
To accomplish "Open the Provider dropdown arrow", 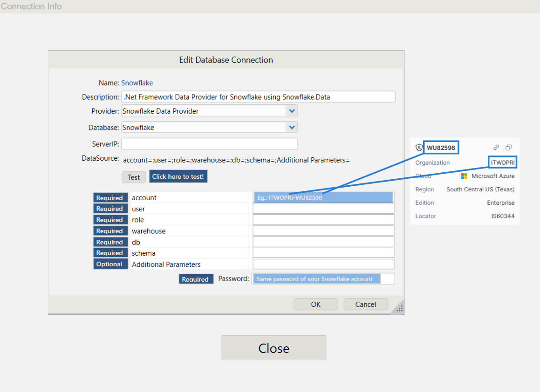I will 292,111.
